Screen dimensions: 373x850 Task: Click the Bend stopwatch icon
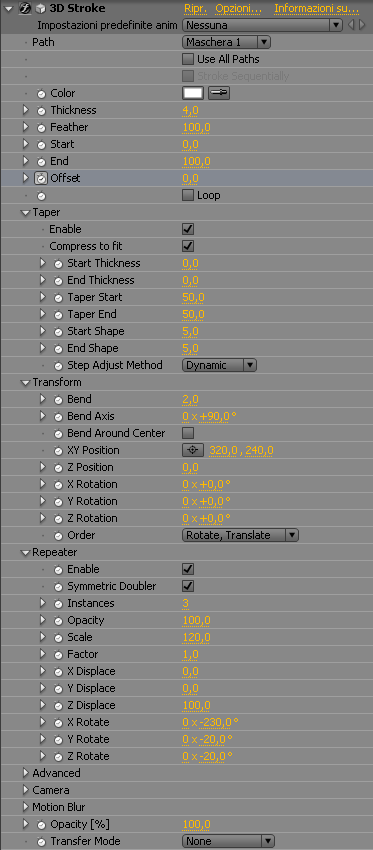point(59,399)
